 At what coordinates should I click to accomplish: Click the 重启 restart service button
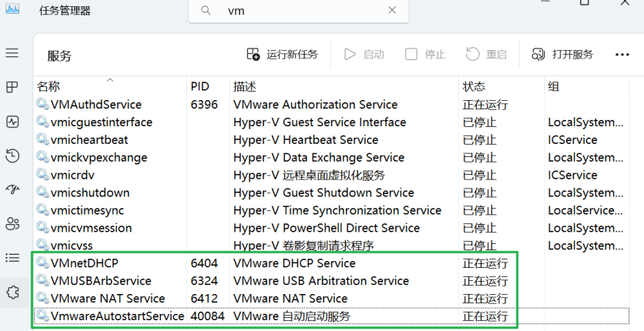pyautogui.click(x=486, y=54)
